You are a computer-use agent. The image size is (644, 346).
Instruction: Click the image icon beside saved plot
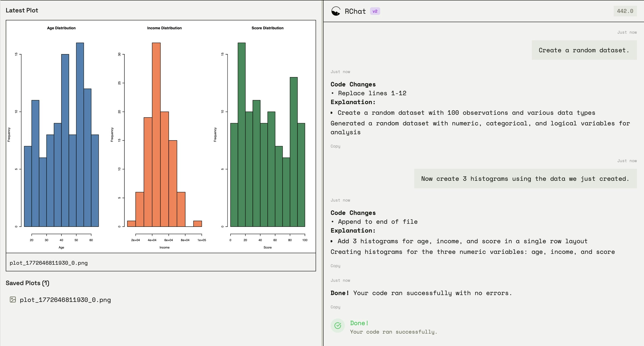pyautogui.click(x=13, y=299)
